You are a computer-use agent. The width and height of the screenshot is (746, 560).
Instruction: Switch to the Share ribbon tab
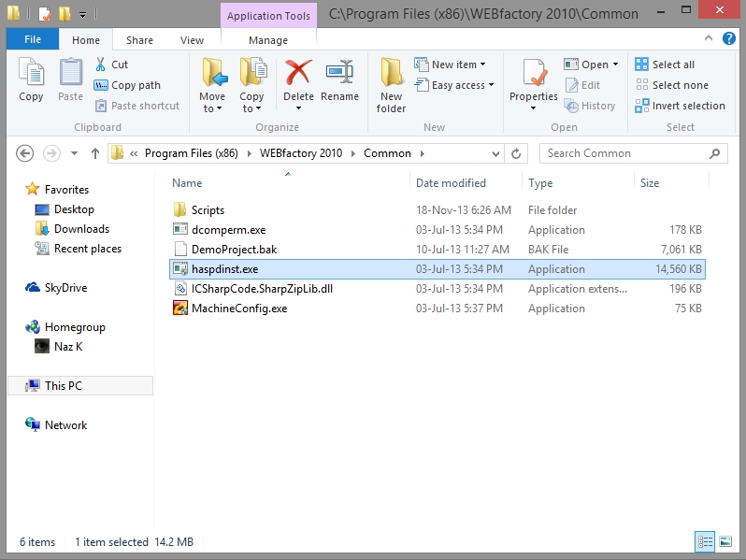139,40
